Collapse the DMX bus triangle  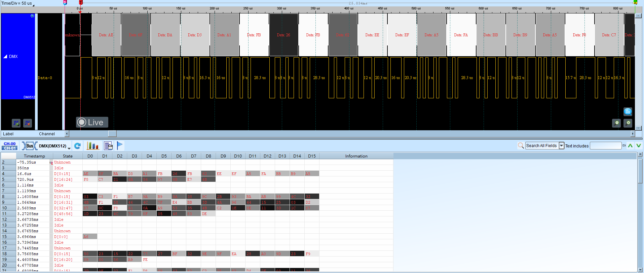(x=5, y=57)
